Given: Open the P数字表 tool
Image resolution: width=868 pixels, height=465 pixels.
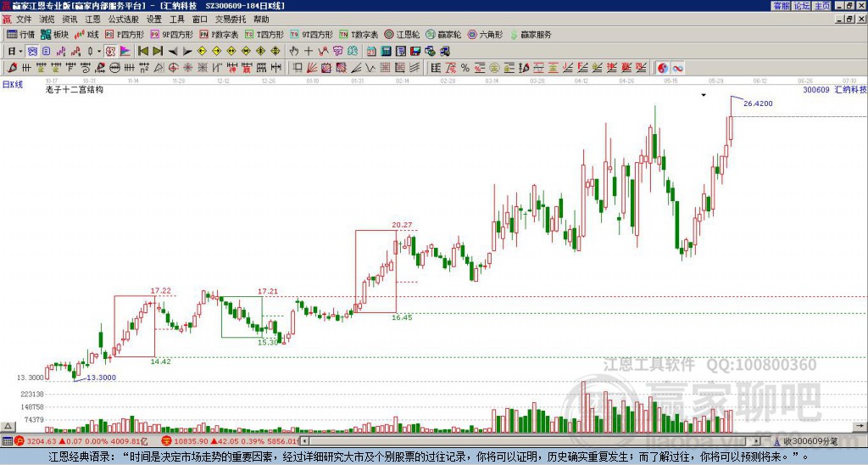Looking at the screenshot, I should [219, 34].
